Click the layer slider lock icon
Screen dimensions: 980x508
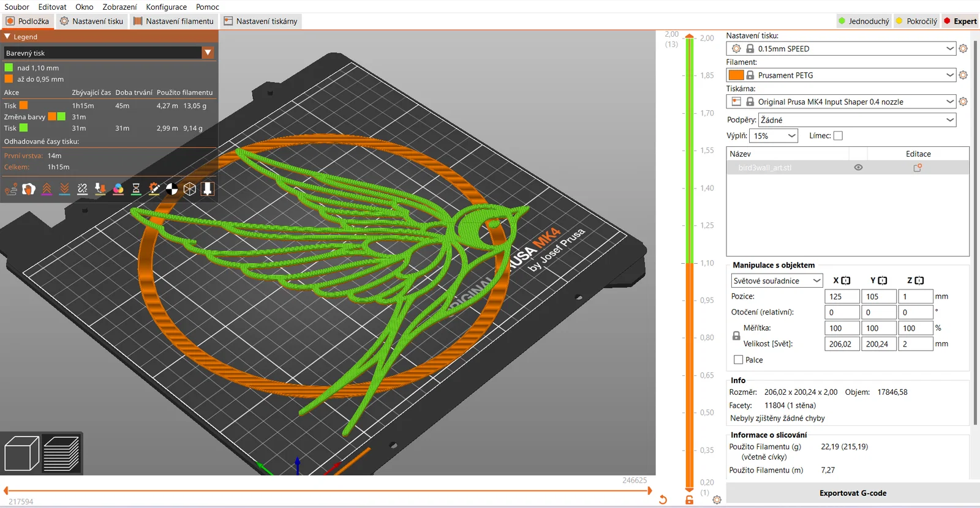click(690, 500)
